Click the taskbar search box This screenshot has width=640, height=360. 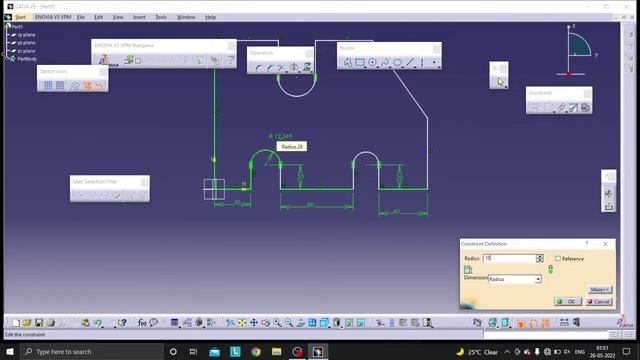click(92, 351)
